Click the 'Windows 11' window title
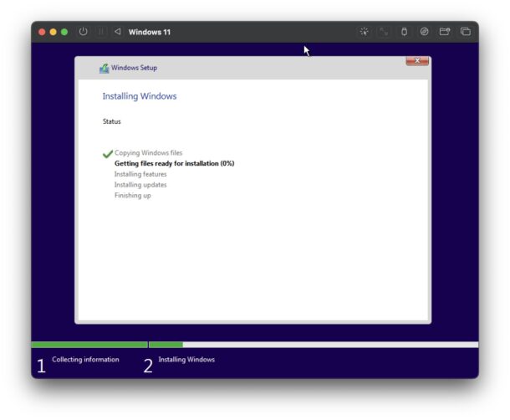The width and height of the screenshot is (510, 420). tap(150, 32)
